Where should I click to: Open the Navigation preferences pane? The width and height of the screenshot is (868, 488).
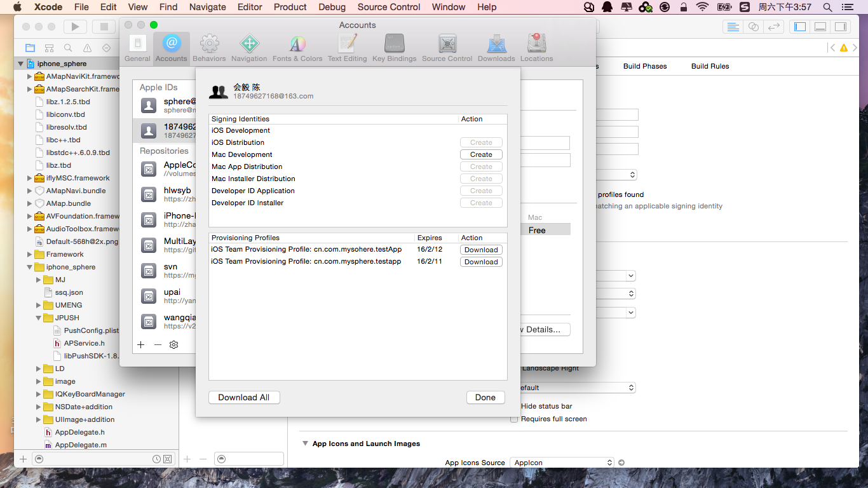(x=249, y=48)
